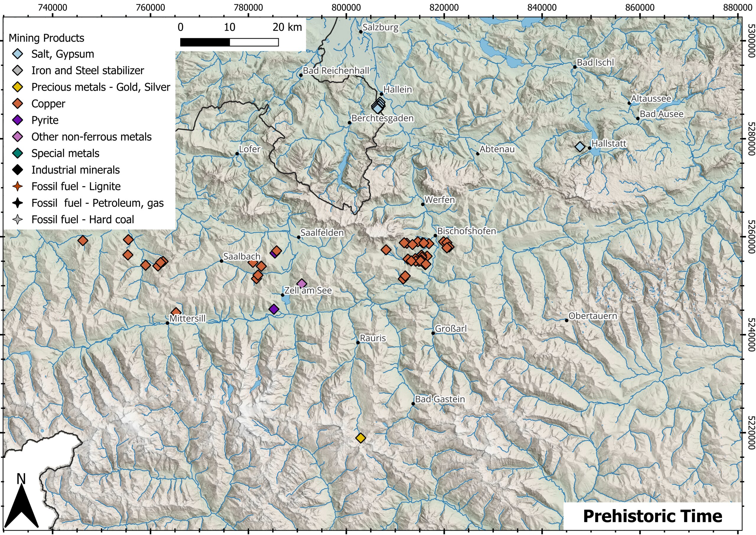This screenshot has height=535, width=756.
Task: Click the Großarl label
Action: (x=451, y=329)
